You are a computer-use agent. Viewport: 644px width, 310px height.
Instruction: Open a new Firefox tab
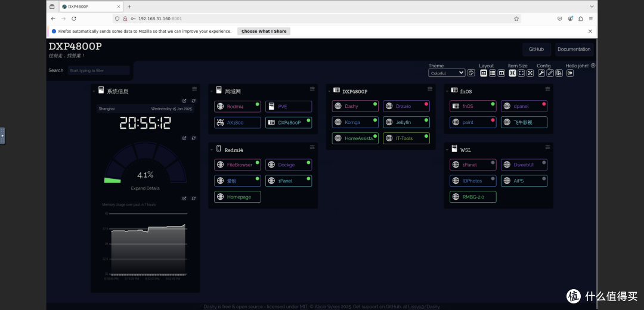[129, 7]
